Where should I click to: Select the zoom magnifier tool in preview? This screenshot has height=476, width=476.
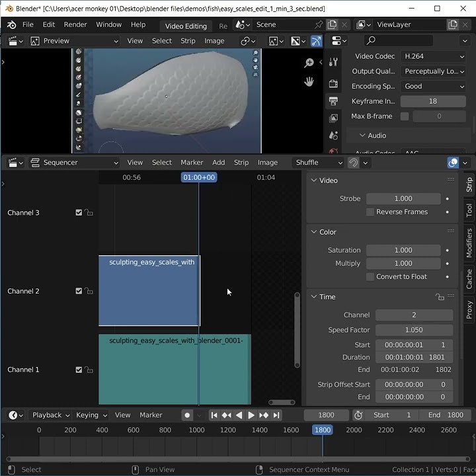[309, 63]
